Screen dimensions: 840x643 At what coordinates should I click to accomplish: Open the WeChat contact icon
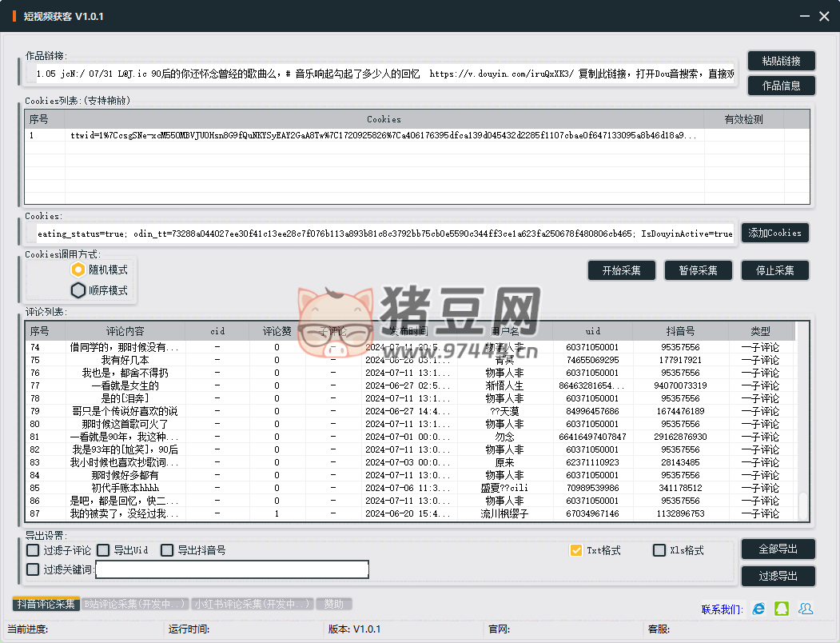click(781, 609)
